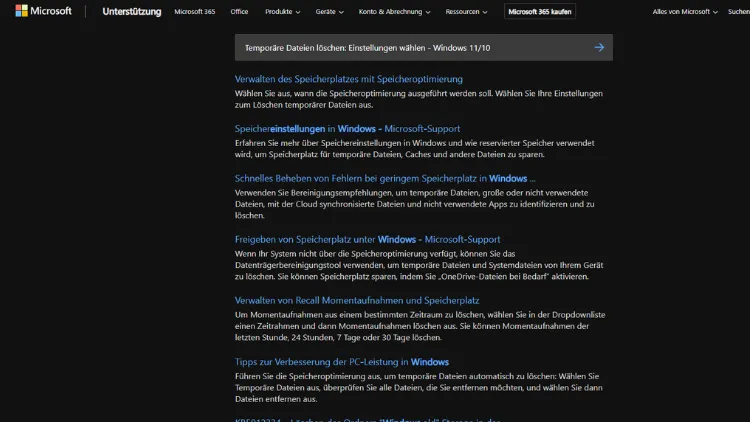The height and width of the screenshot is (422, 750).
Task: Click the Microsoft logo
Action: pyautogui.click(x=44, y=11)
